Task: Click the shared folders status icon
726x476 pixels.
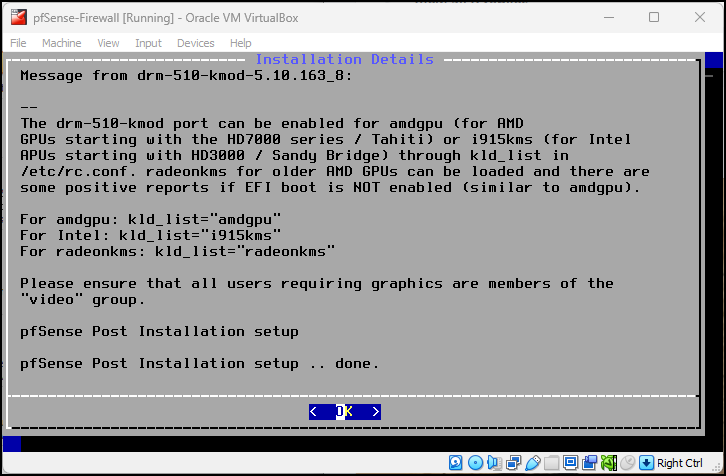Action: (x=551, y=463)
